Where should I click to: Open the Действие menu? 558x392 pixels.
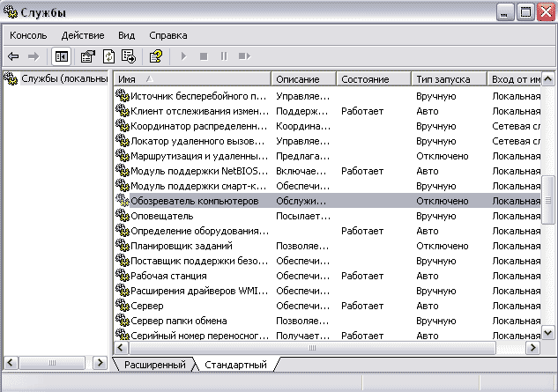tap(83, 35)
